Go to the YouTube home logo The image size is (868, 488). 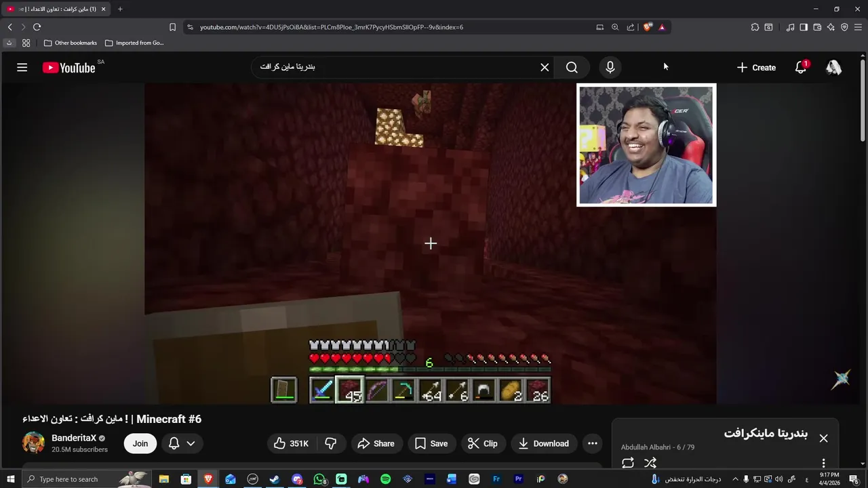point(68,68)
